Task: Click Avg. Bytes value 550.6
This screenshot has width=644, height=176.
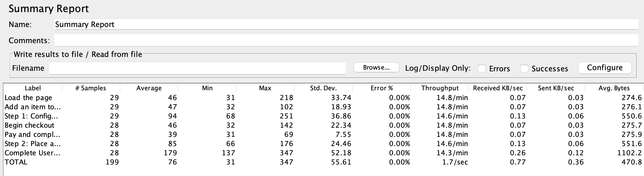Action: click(632, 116)
